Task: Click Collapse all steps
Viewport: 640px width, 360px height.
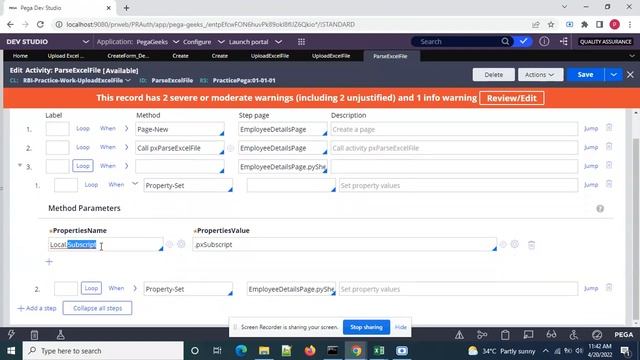Action: tap(97, 308)
